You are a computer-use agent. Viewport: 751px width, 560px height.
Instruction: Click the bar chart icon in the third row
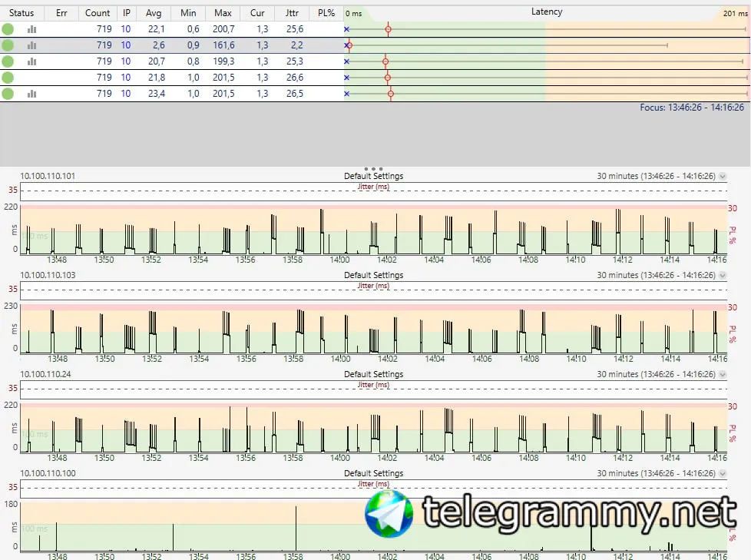[x=31, y=61]
